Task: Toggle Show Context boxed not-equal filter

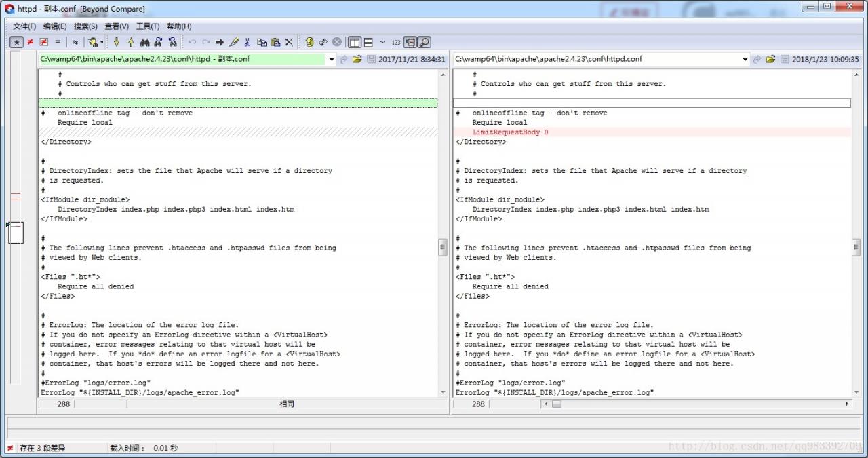Action: tap(44, 42)
